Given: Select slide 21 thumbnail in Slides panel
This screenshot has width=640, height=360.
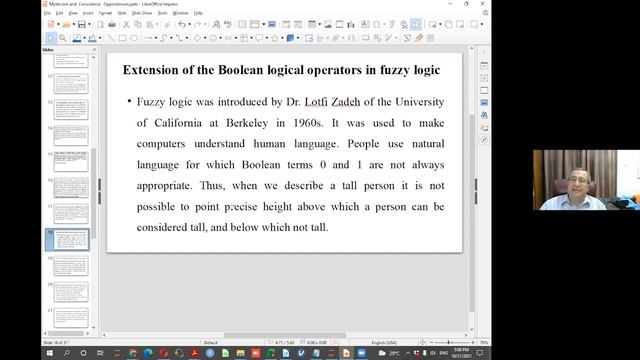Looking at the screenshot, I should tap(71, 318).
